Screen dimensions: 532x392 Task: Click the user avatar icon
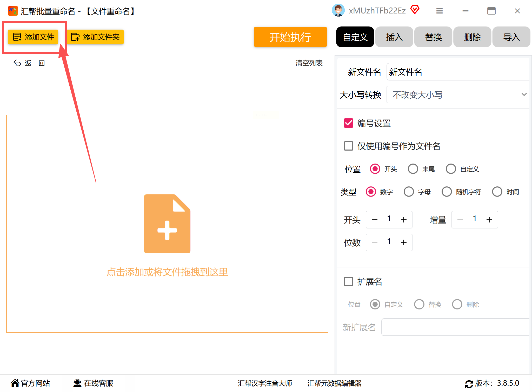pos(338,10)
